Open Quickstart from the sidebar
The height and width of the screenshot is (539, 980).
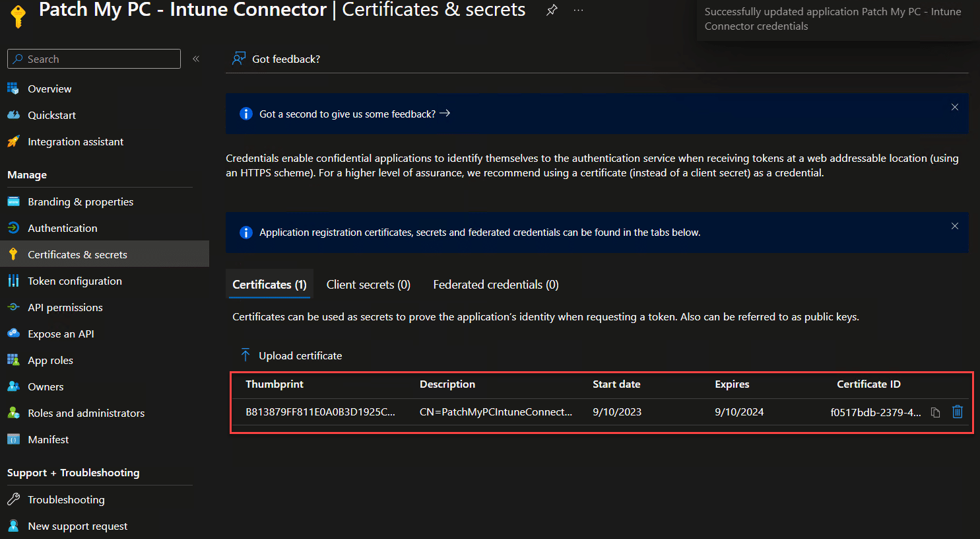[51, 115]
